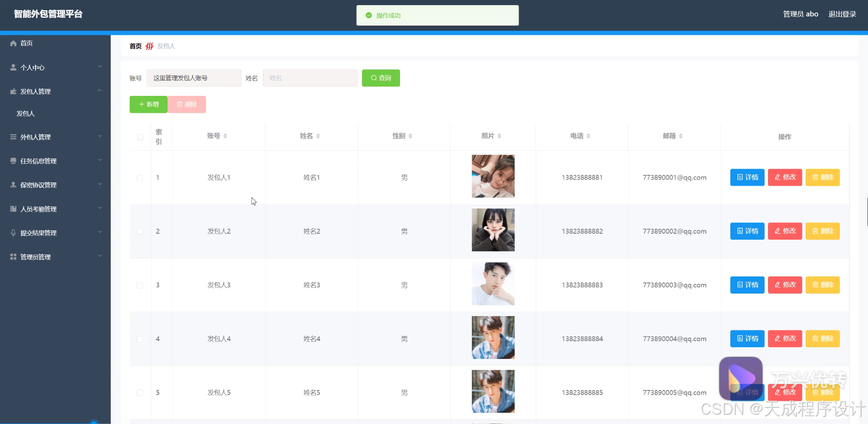Expand the 人员考勤管理 menu chevron
The width and height of the screenshot is (868, 424).
[x=100, y=208]
